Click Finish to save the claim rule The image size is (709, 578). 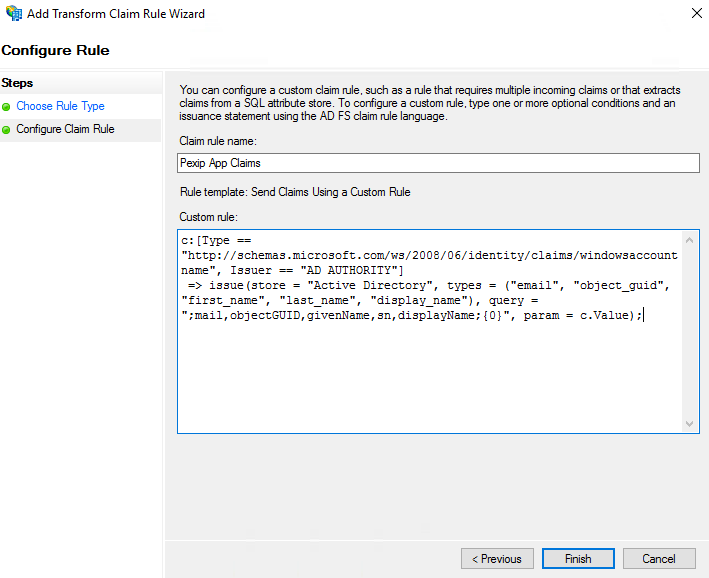pos(578,559)
